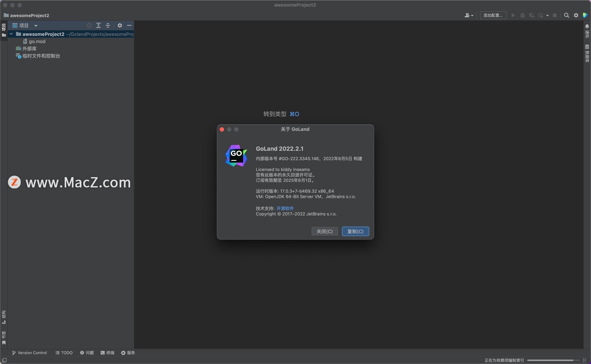591x364 pixels.
Task: Select go.mod in the project tree
Action: [37, 42]
